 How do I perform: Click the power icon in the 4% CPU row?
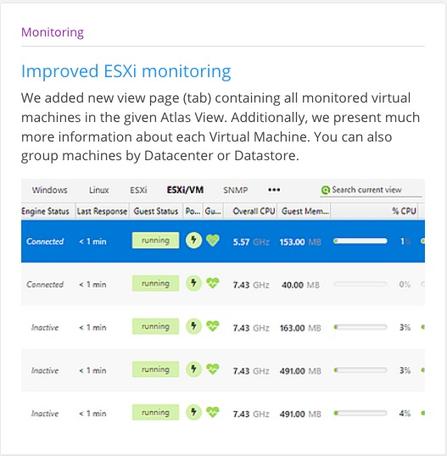[194, 412]
